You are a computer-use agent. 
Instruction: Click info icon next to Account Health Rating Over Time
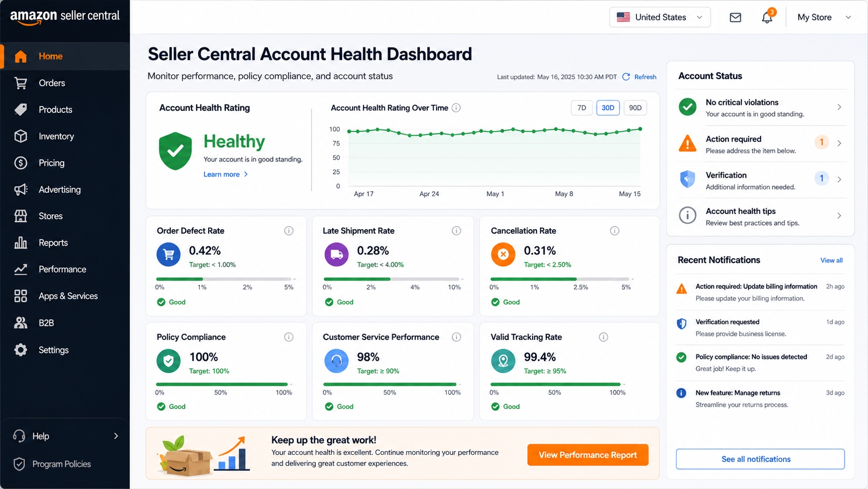click(x=456, y=108)
